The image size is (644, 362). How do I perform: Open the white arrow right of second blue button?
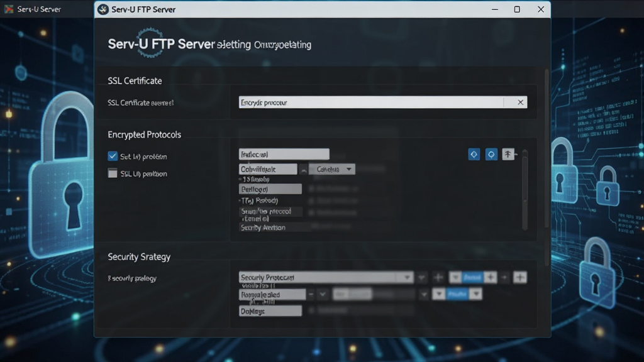click(475, 294)
